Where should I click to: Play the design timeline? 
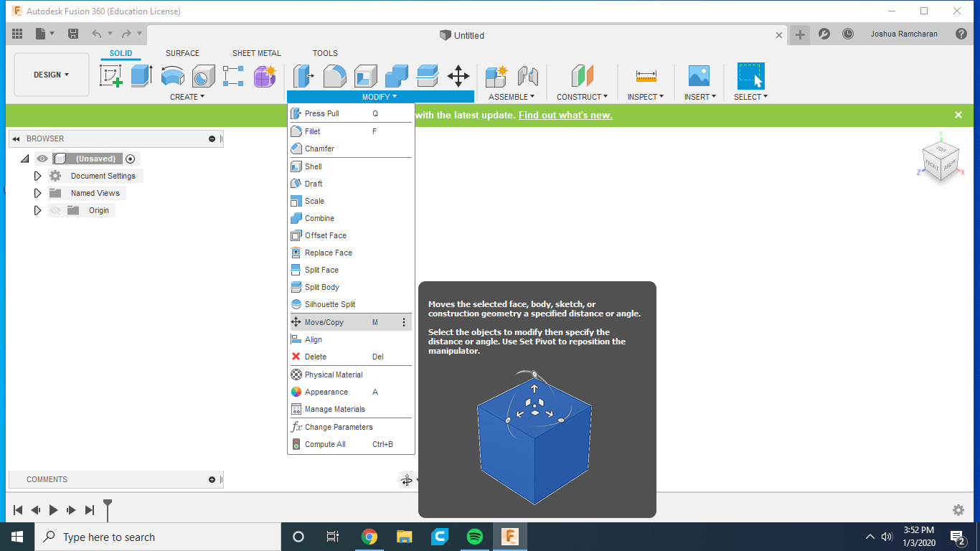[53, 510]
